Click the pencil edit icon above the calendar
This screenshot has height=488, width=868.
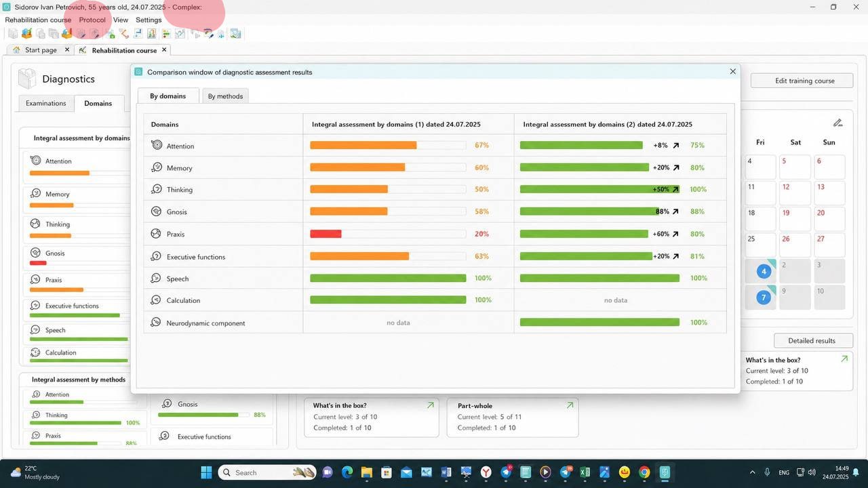pyautogui.click(x=838, y=123)
